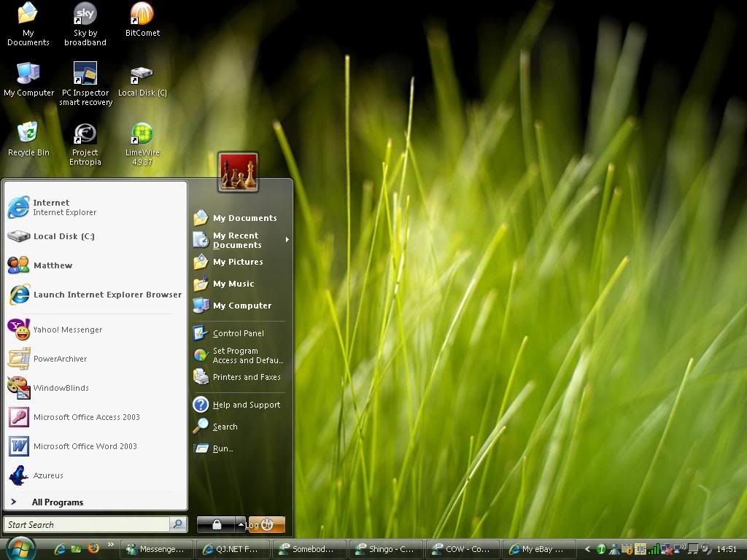Switch to Messenger taskbar window
This screenshot has height=560, width=747.
coord(157,549)
